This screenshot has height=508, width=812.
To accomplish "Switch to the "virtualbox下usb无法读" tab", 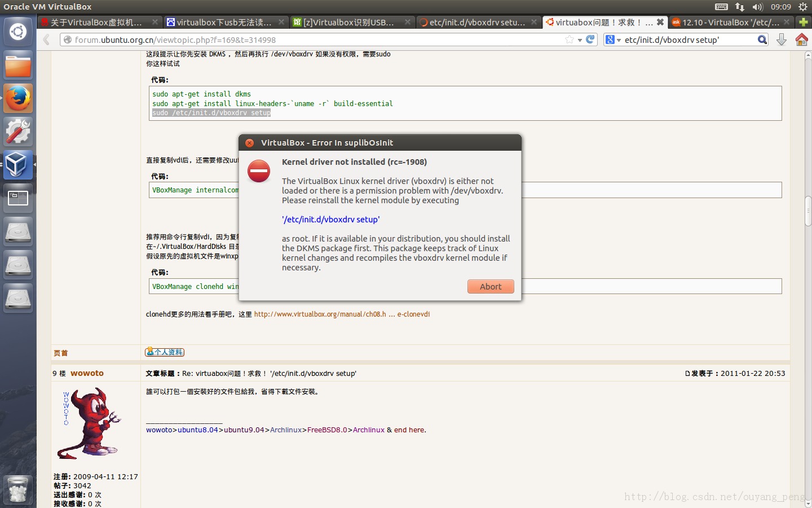I will [x=220, y=21].
